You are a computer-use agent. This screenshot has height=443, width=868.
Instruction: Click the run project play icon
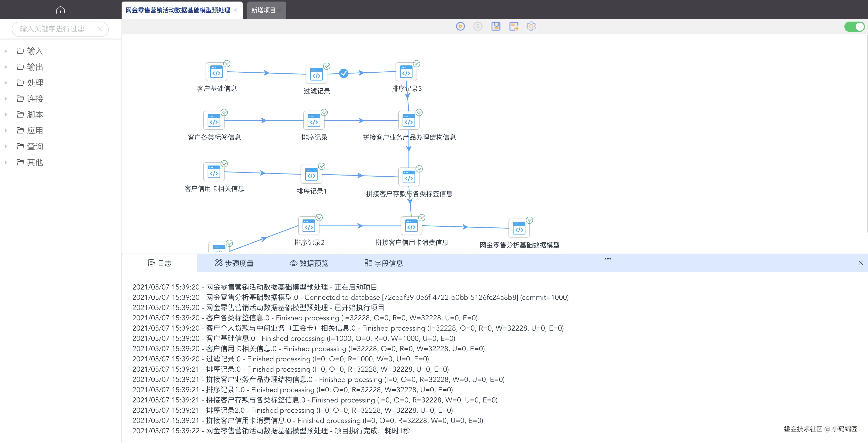click(460, 26)
